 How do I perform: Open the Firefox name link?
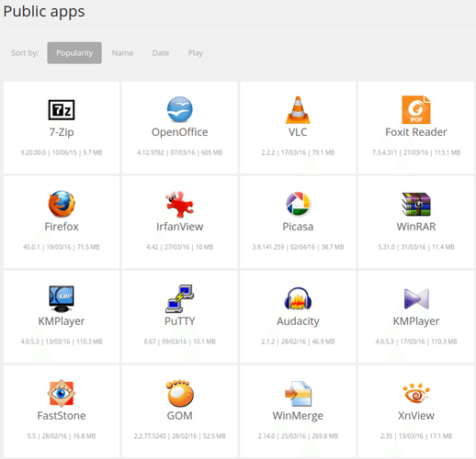tap(62, 227)
